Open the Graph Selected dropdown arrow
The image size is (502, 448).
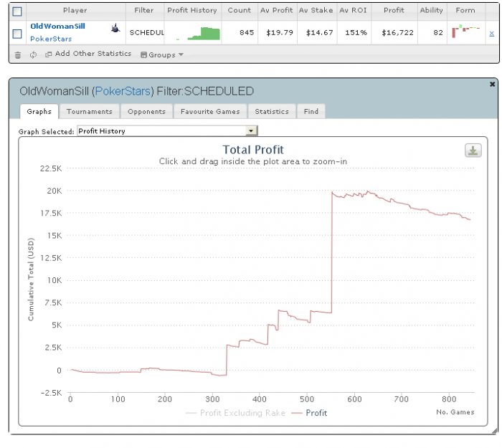(251, 130)
